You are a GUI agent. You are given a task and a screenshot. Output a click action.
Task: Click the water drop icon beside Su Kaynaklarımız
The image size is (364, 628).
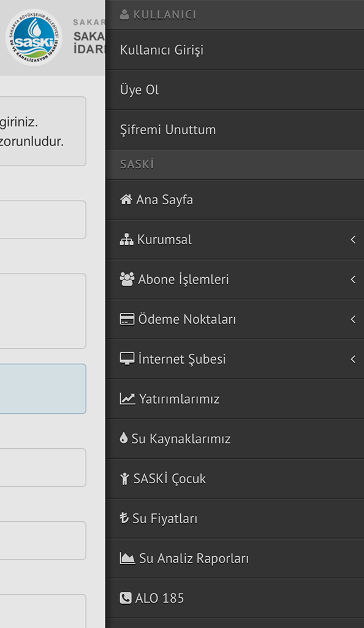126,438
